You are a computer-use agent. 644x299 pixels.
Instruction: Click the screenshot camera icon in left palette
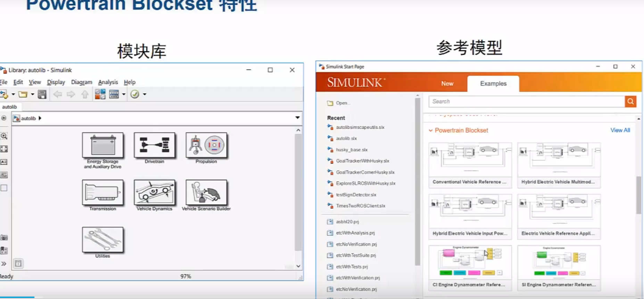click(4, 238)
